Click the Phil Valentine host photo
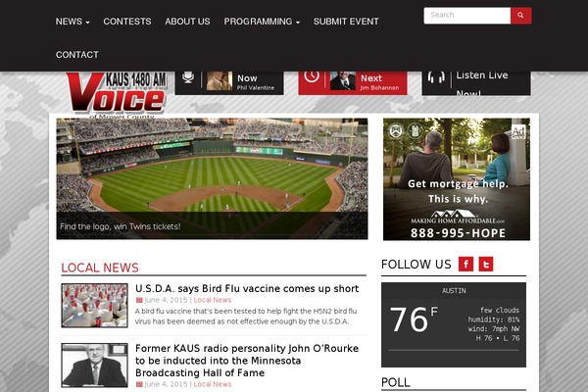The image size is (588, 392). (220, 80)
